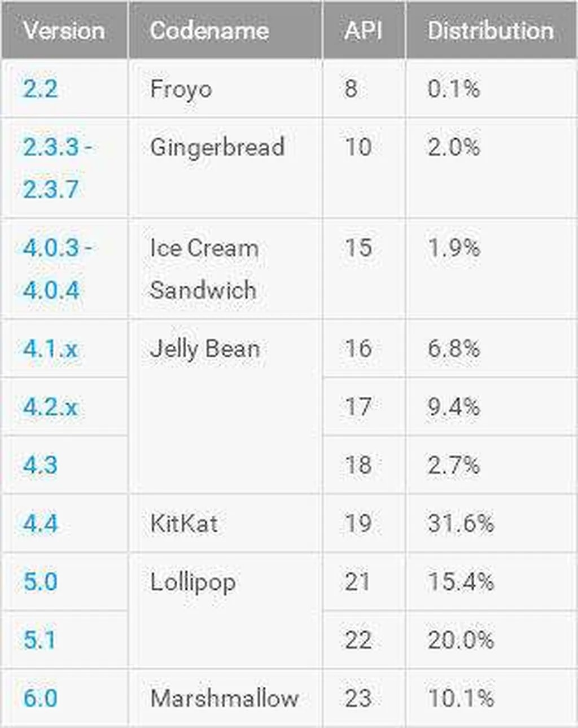Open the 4.3 version link
The width and height of the screenshot is (578, 728).
click(x=41, y=465)
